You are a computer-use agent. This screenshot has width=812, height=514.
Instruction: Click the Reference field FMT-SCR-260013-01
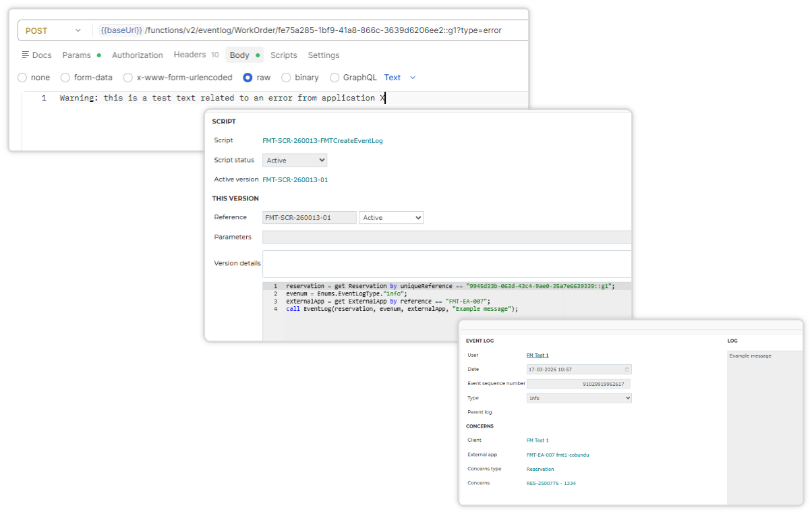(x=310, y=218)
